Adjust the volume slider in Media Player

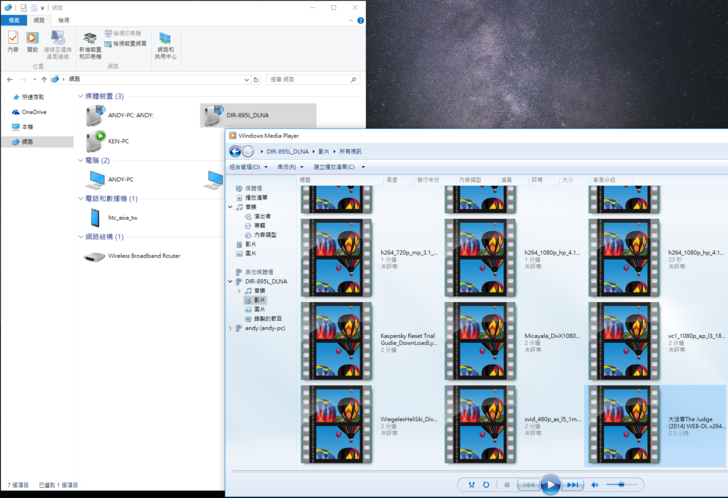tap(621, 485)
